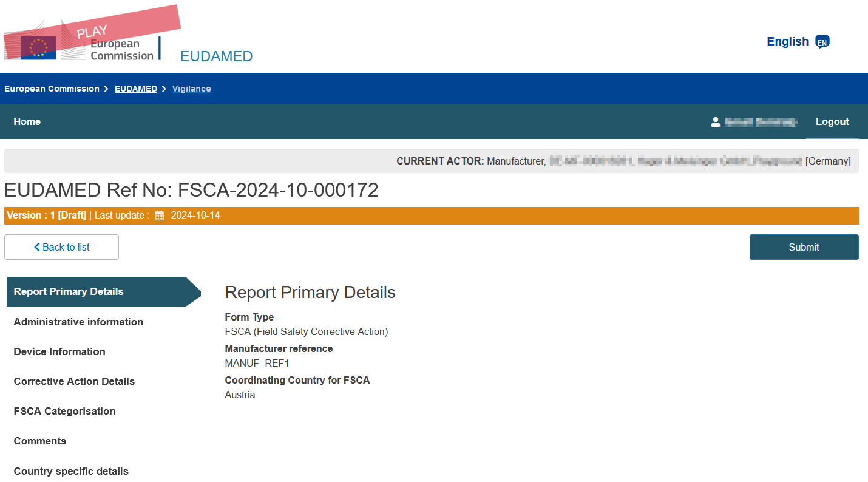Log out using the Logout link
The width and height of the screenshot is (868, 482).
click(832, 122)
